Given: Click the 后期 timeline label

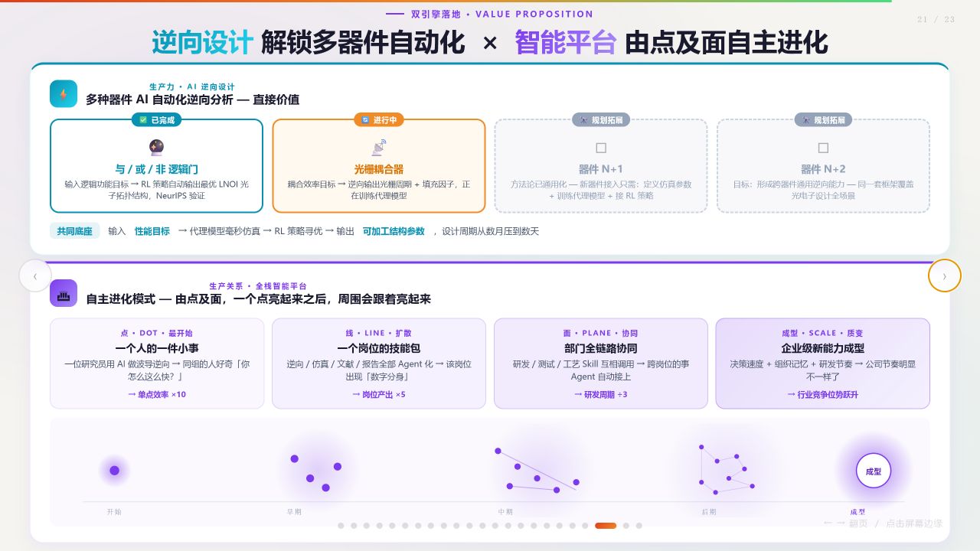Looking at the screenshot, I should (x=709, y=512).
